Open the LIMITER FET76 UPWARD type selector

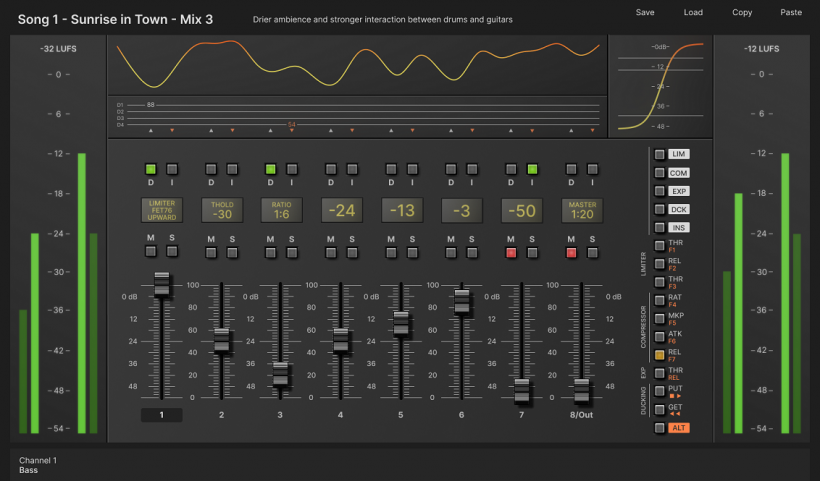coord(161,210)
